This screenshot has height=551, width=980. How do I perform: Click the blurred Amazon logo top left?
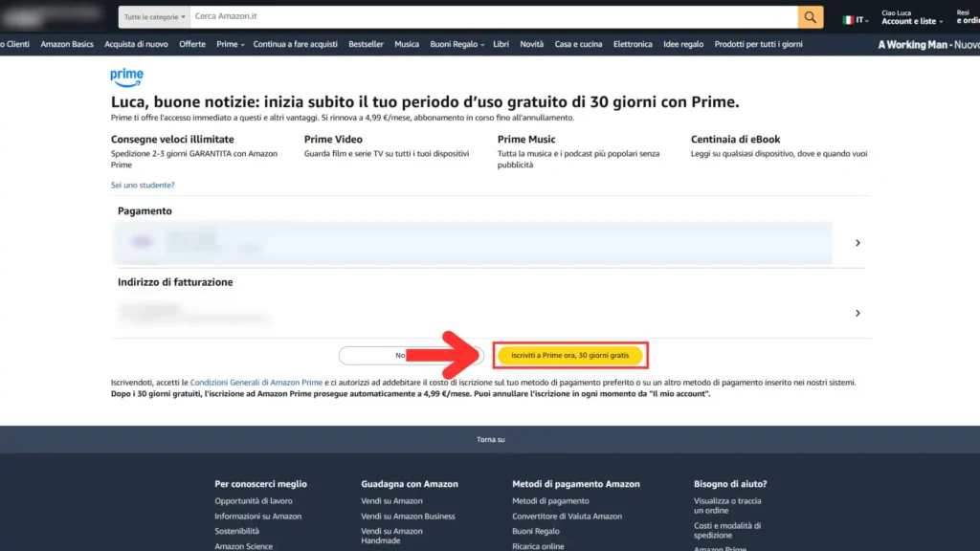[54, 17]
